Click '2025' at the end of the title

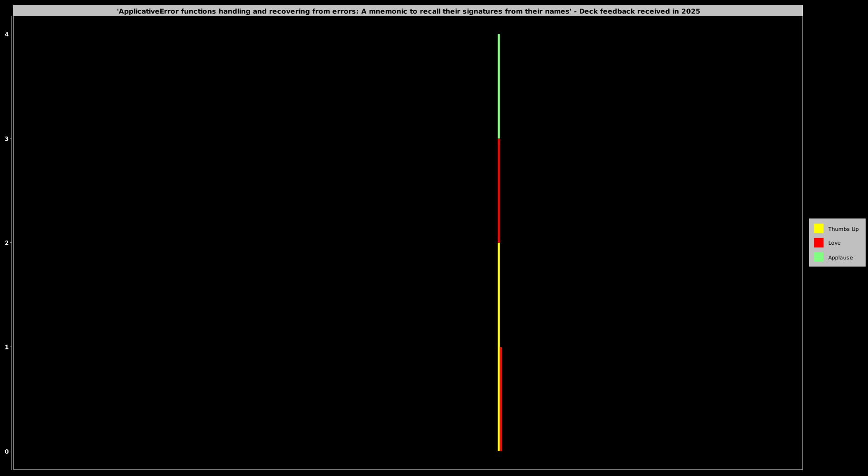(690, 11)
